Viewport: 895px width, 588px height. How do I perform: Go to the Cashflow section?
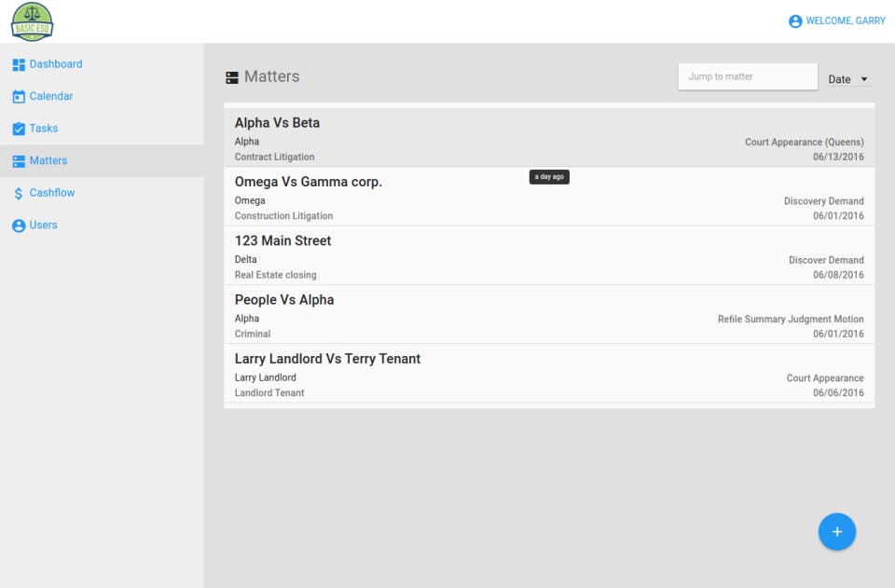point(52,193)
